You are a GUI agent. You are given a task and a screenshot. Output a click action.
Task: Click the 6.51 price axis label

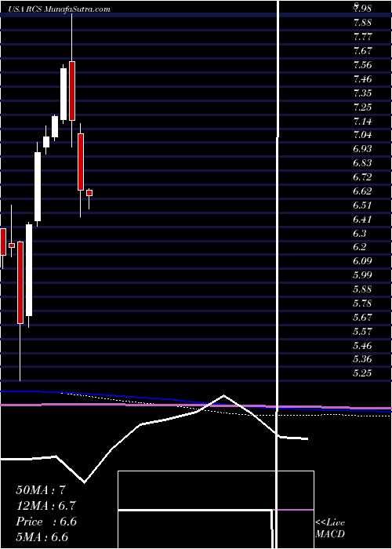362,205
